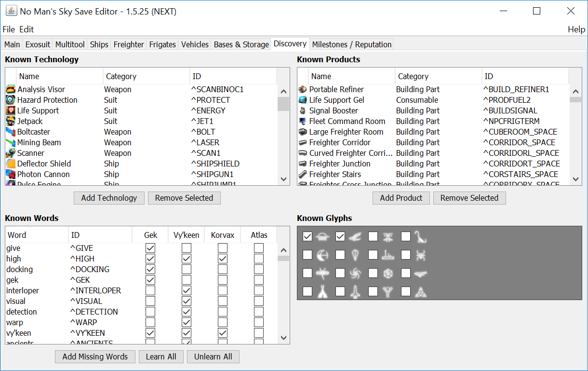Select the Scanner technology icon
The width and height of the screenshot is (588, 371).
pyautogui.click(x=11, y=153)
